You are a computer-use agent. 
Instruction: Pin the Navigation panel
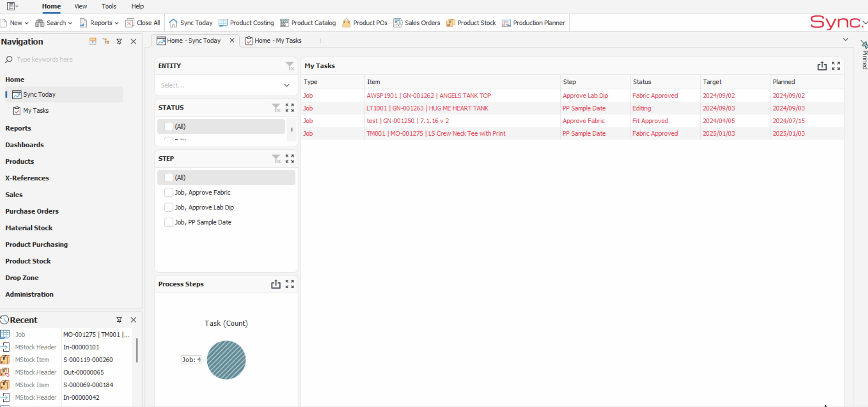pos(119,42)
